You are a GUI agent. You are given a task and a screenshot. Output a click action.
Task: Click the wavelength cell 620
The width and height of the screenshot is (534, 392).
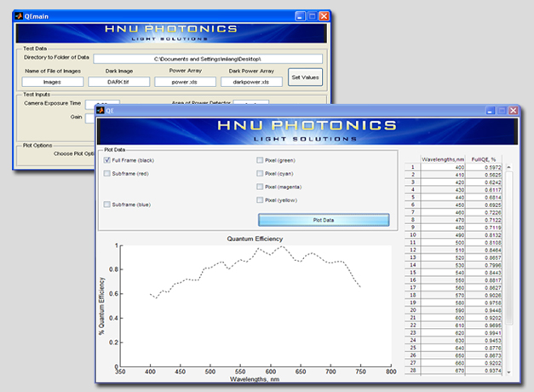tap(443, 333)
